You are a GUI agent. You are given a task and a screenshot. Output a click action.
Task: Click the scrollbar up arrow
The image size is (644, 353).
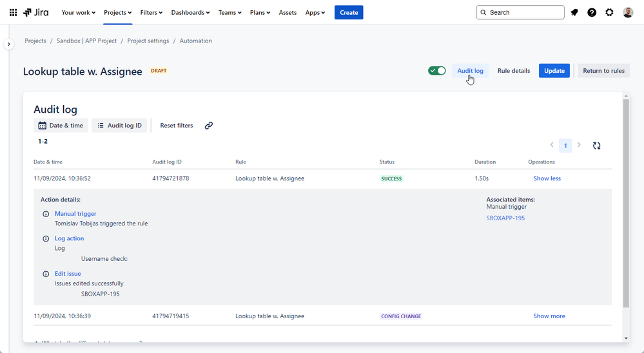point(626,95)
